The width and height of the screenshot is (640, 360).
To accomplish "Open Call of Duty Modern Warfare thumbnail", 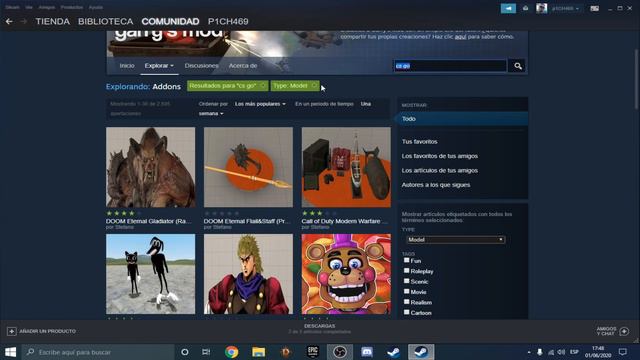I will click(346, 167).
